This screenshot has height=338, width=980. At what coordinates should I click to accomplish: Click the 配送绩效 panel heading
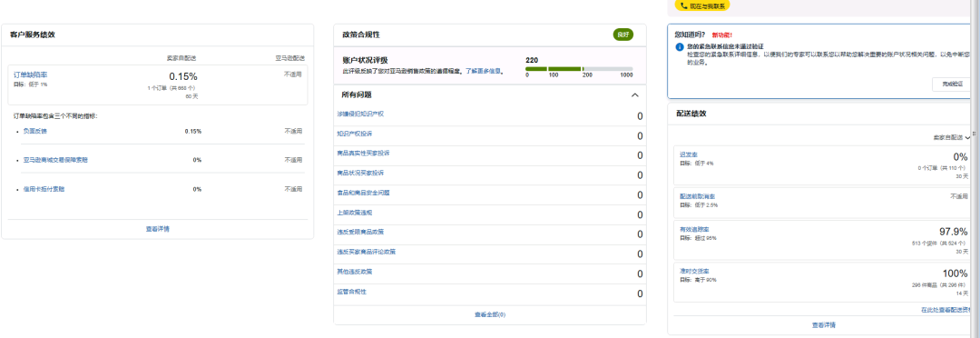(691, 114)
